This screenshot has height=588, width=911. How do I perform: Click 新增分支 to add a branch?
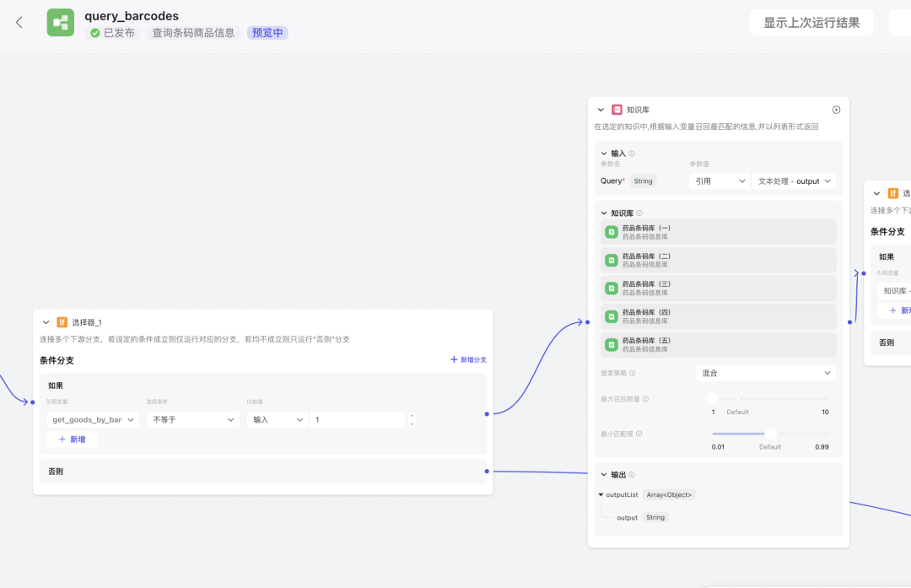[x=468, y=359]
